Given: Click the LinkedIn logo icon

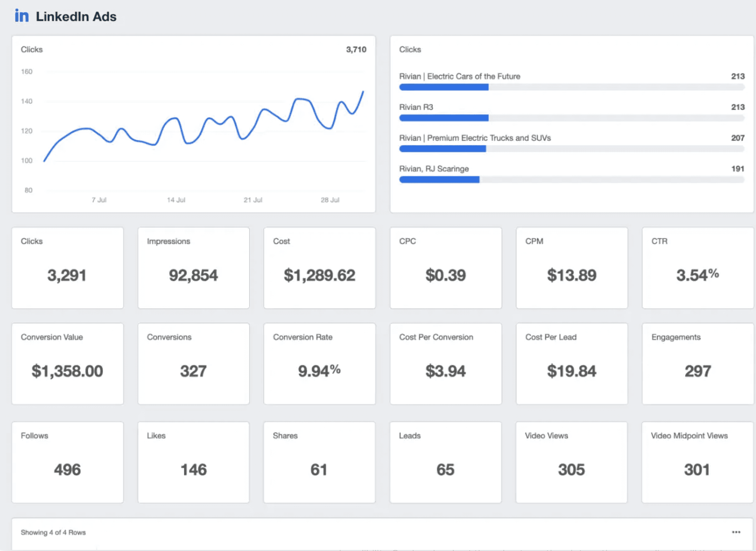Looking at the screenshot, I should [x=22, y=15].
